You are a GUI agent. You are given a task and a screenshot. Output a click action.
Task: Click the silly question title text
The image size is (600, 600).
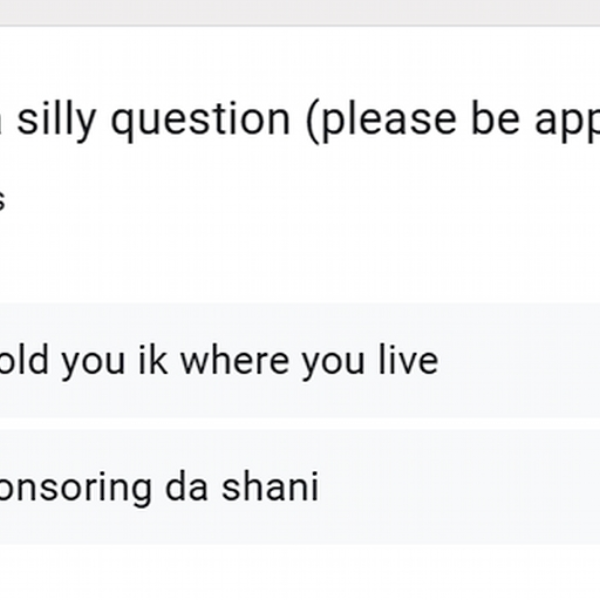coord(300,121)
